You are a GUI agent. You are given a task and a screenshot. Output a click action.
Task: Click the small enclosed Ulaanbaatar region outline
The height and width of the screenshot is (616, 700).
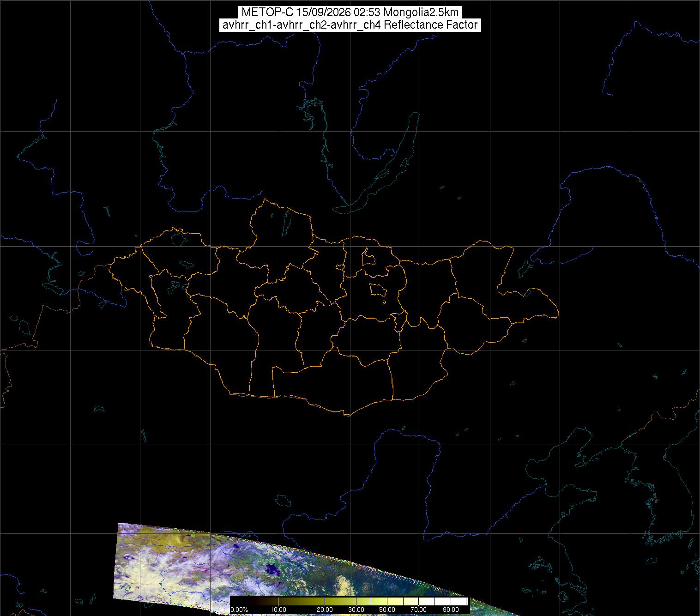click(378, 290)
